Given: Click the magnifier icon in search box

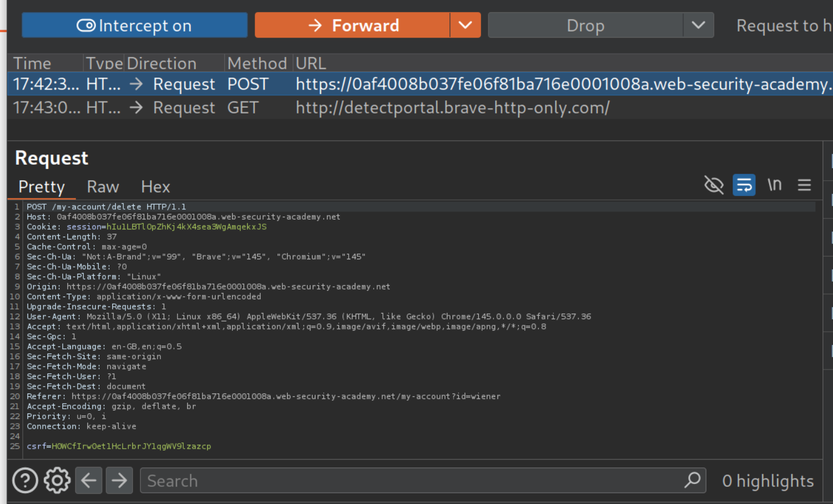Looking at the screenshot, I should click(x=692, y=481).
